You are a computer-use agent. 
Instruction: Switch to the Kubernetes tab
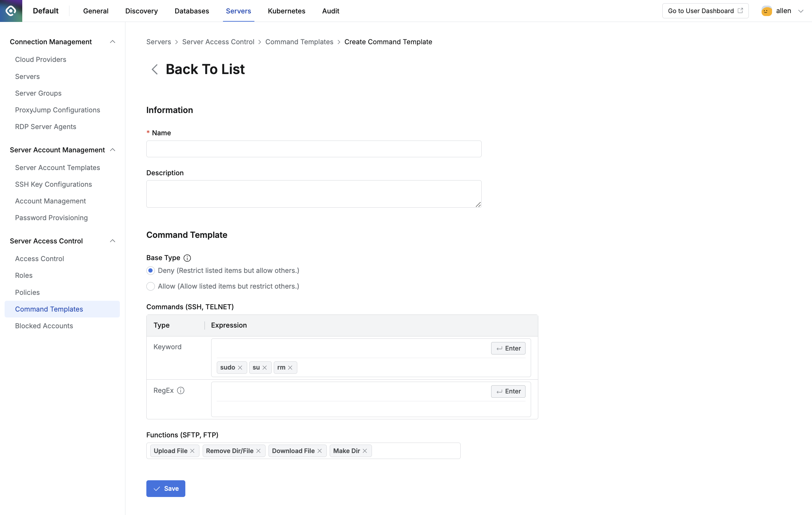click(286, 11)
